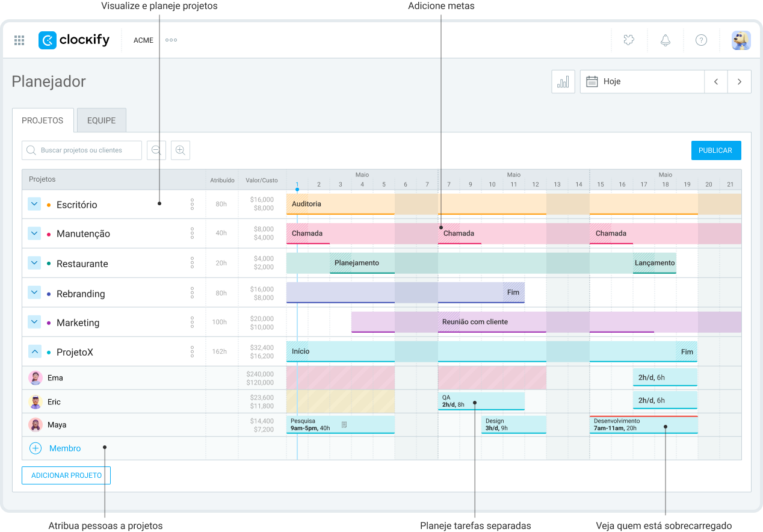Click the bar chart icon beside Hoje
Viewport: 763px width, 532px height.
tap(563, 82)
